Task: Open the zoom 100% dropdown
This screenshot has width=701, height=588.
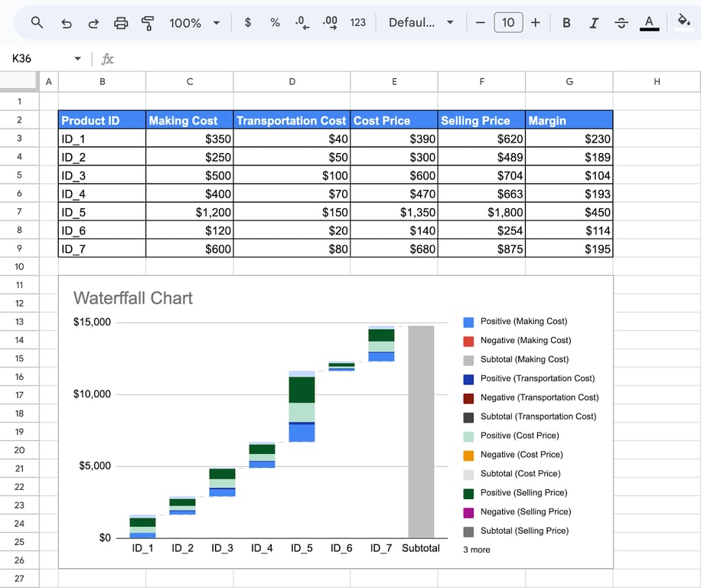Action: click(195, 23)
